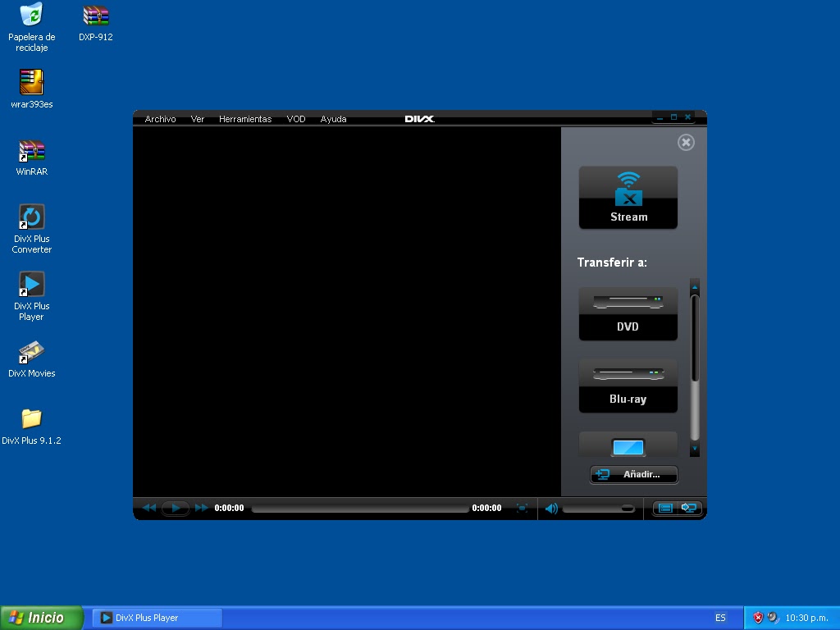
Task: Select the Blu-ray transfer device
Action: [628, 384]
